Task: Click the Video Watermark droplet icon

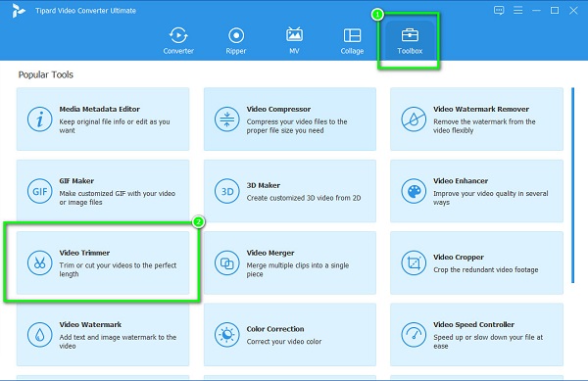Action: (39, 335)
